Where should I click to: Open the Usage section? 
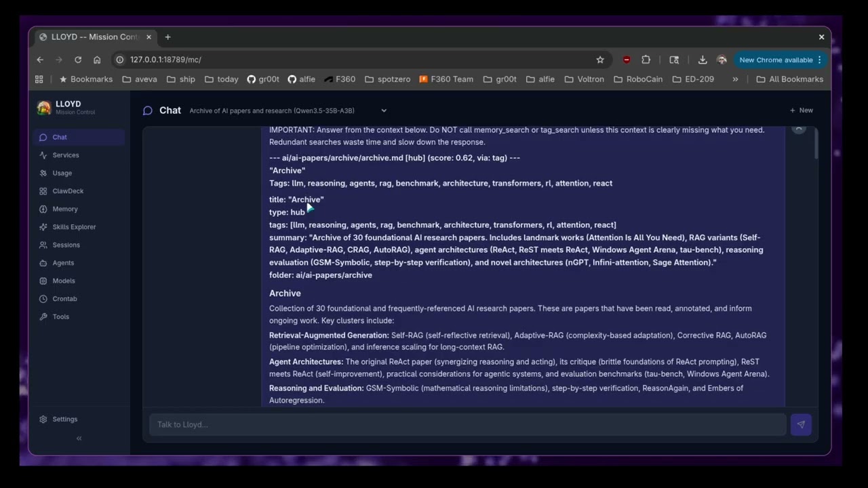coord(79,173)
